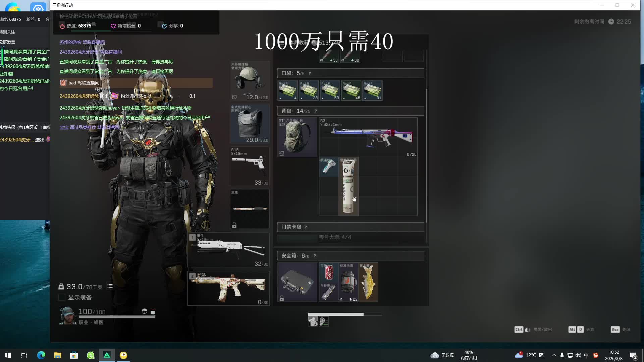Enable the 显示装备 checkbox
This screenshot has width=644, height=362.
coord(62,297)
